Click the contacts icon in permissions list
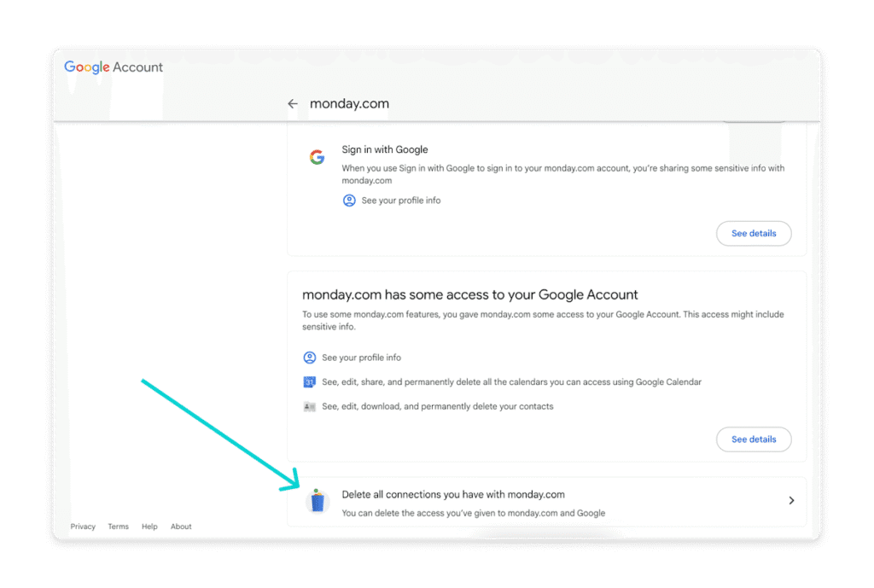 (309, 407)
